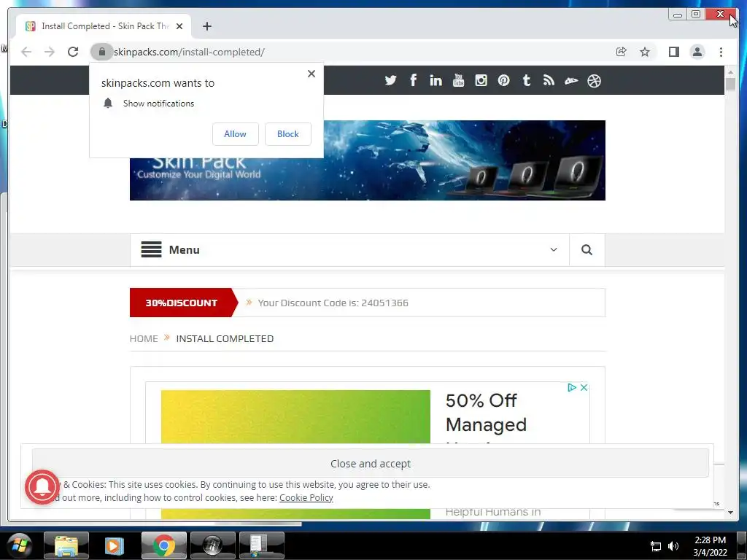Open Windows Media Player taskbar icon
747x560 pixels.
pyautogui.click(x=114, y=545)
